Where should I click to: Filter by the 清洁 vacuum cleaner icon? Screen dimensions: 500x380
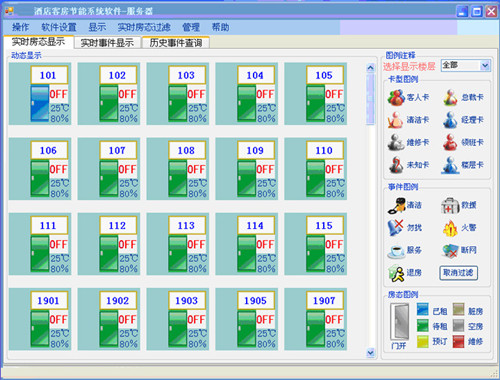pyautogui.click(x=396, y=205)
